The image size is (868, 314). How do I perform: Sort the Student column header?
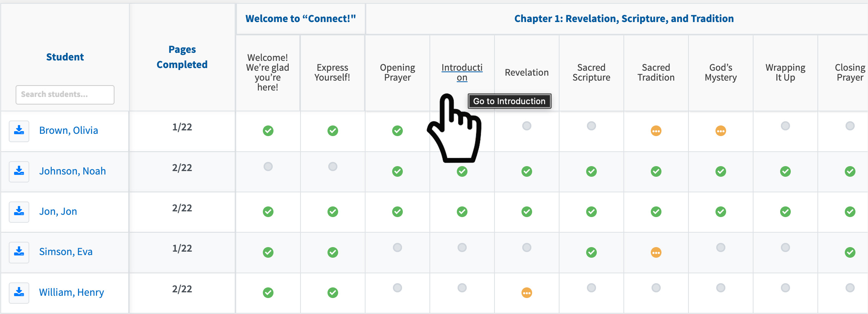tap(65, 57)
